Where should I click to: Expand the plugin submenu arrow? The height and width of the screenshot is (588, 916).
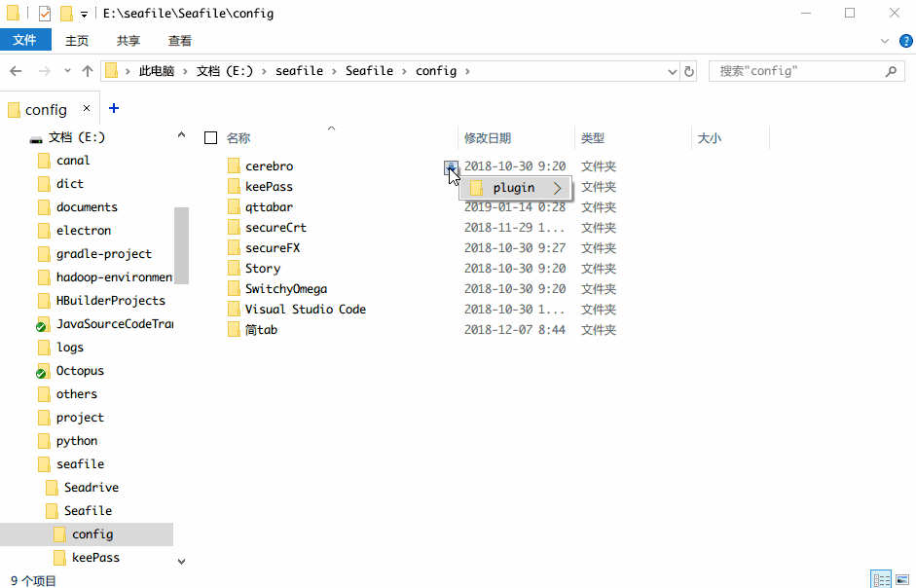[558, 188]
